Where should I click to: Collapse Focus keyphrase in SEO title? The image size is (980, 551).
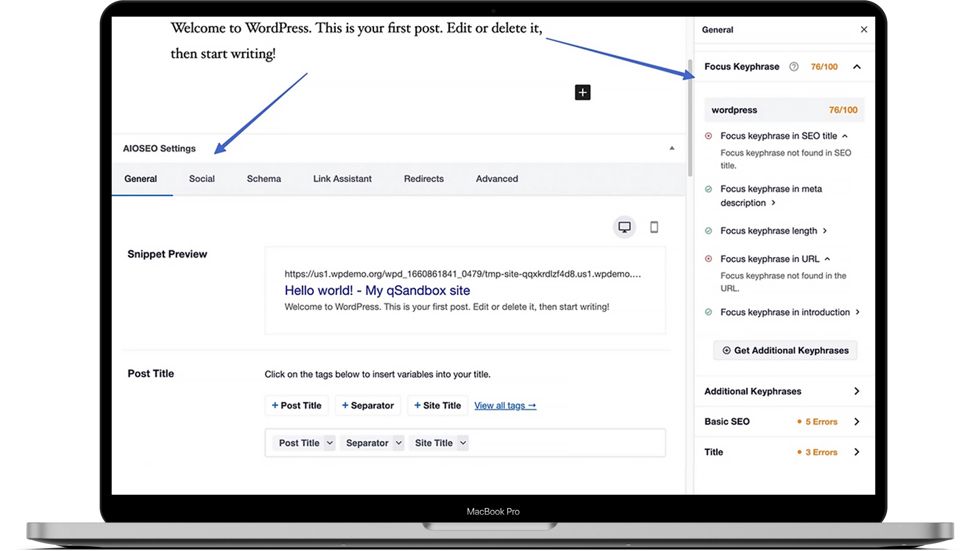coord(844,136)
